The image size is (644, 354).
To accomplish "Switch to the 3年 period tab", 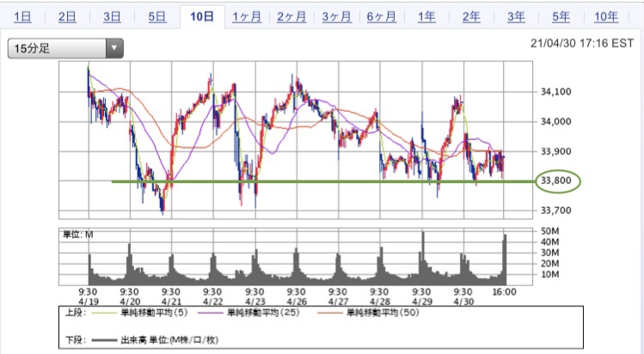I will coord(516,17).
